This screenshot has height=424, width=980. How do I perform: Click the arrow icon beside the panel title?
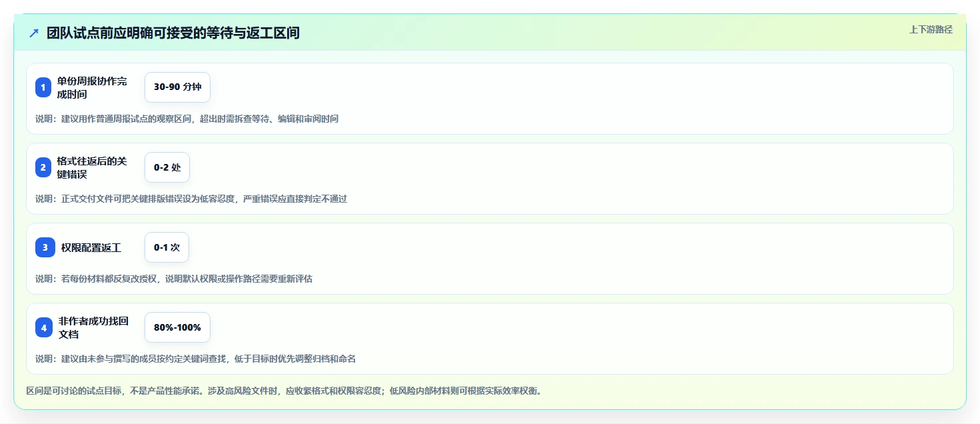34,33
